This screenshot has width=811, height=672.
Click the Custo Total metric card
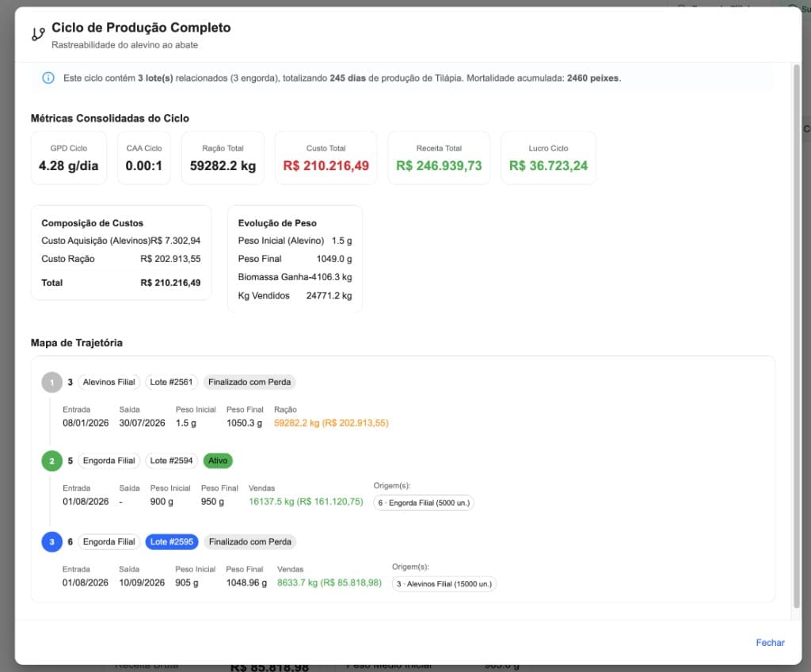coord(326,158)
